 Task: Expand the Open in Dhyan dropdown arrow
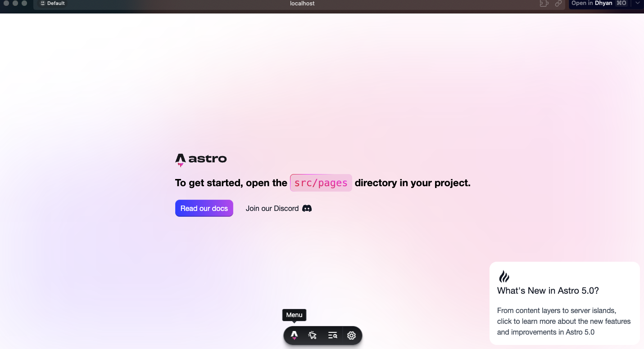tap(637, 4)
